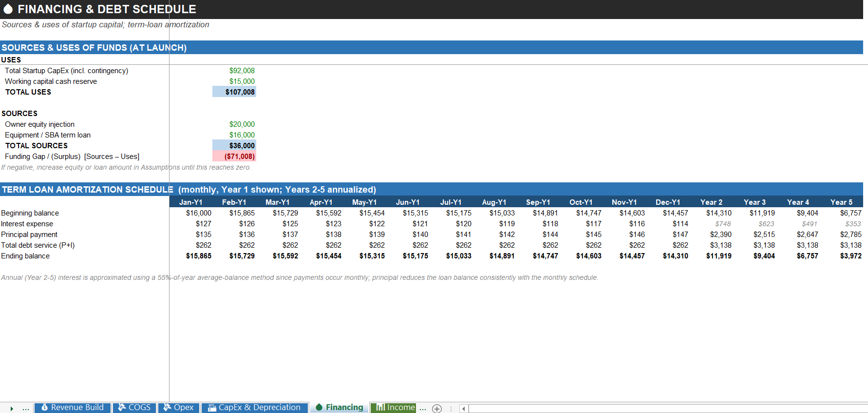Click the horizontal scrollbar track

coord(668,409)
